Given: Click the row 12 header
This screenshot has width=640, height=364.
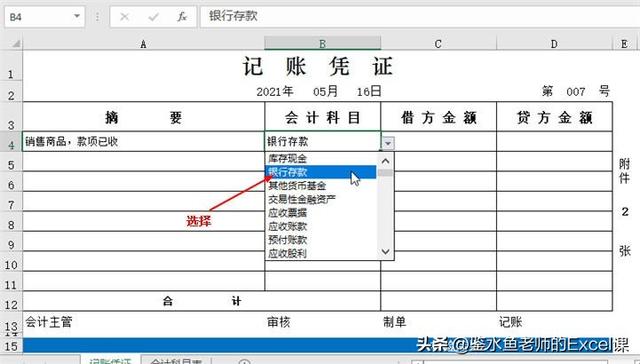Looking at the screenshot, I should 11,302.
